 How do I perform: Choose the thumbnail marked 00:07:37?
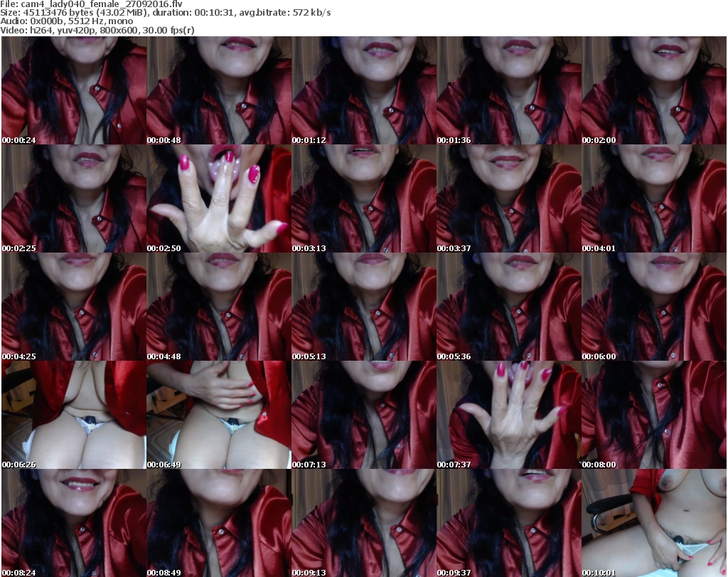(509, 415)
